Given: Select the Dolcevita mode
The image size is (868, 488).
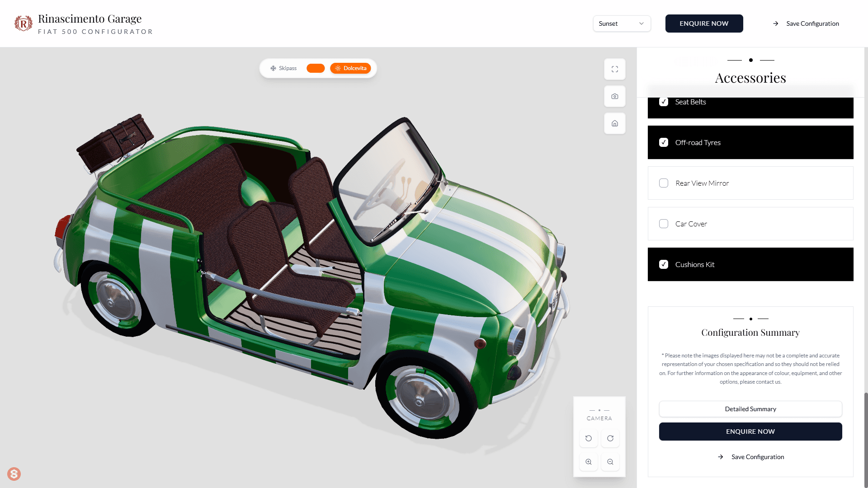Looking at the screenshot, I should (351, 68).
